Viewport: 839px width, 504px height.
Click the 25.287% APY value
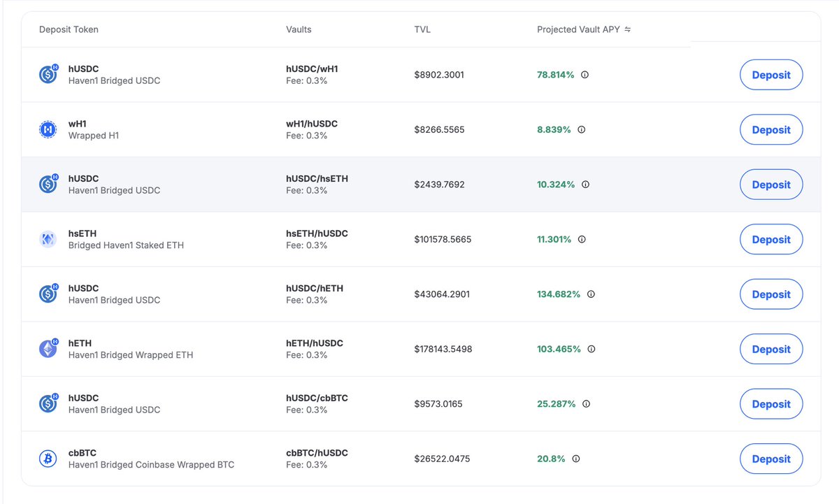click(x=557, y=404)
